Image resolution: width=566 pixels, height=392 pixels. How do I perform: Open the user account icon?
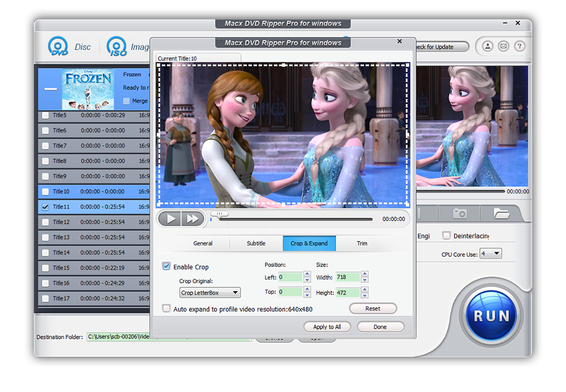[x=488, y=46]
